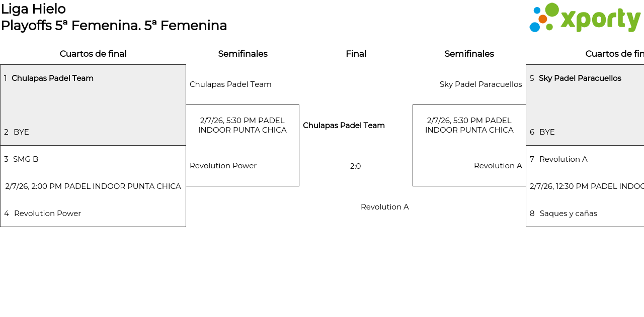Select Chulapas Padel Team seed 1

(52, 78)
